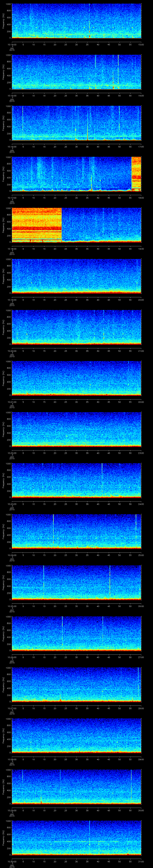Click the 10:27:00 start time label
The image size is (153, 868).
pos(12,708)
